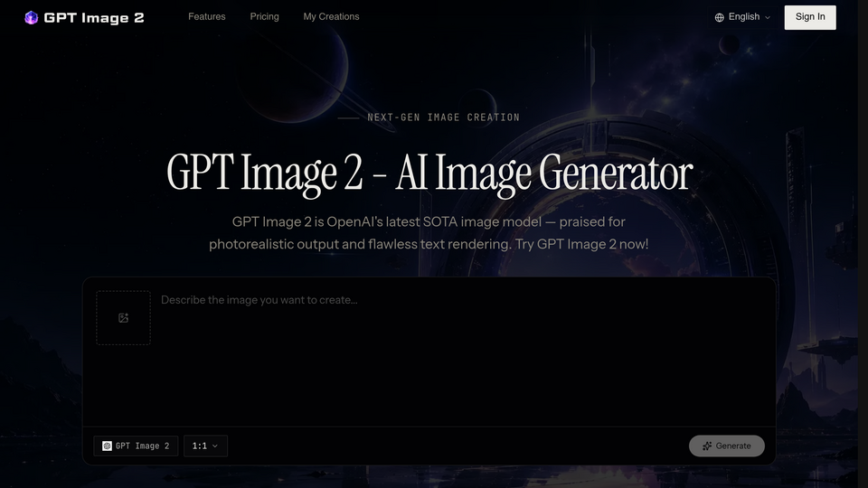868x488 pixels.
Task: Click the Sign In button
Action: (x=810, y=17)
